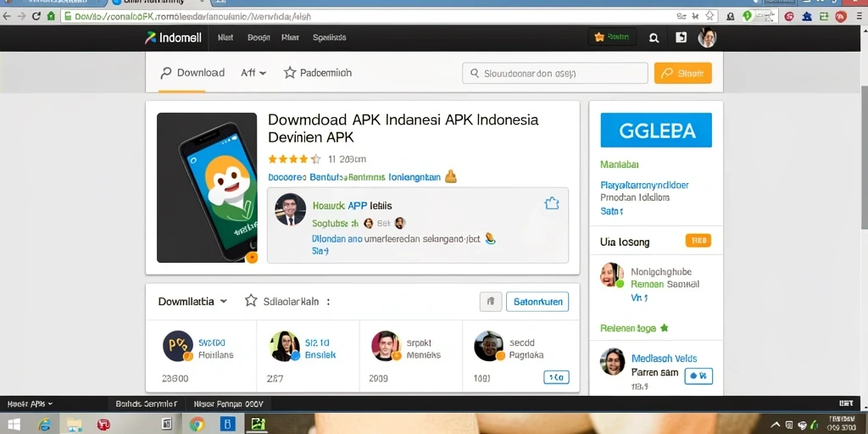Click the puzzle piece icon in review card
868x434 pixels.
click(552, 203)
